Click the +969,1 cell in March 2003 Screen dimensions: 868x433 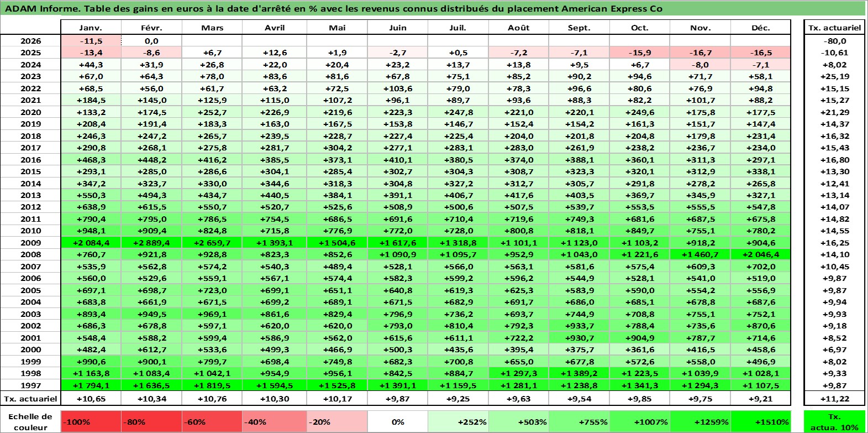212,314
